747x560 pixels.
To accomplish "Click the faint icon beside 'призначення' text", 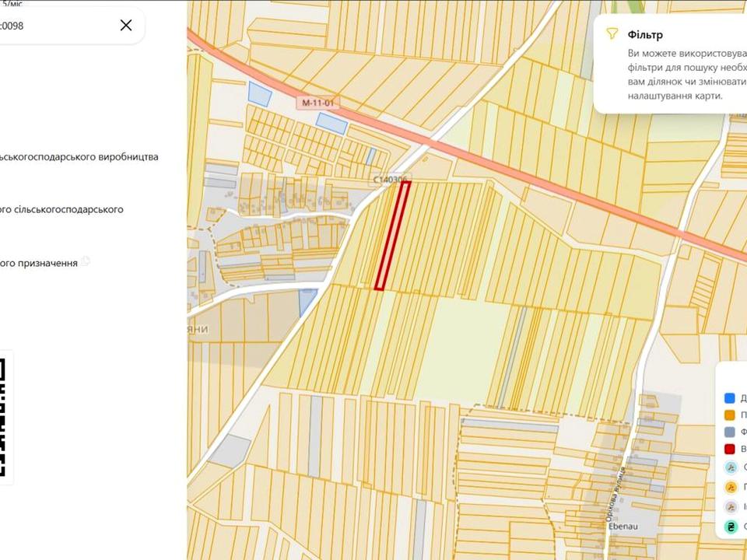I will (86, 261).
